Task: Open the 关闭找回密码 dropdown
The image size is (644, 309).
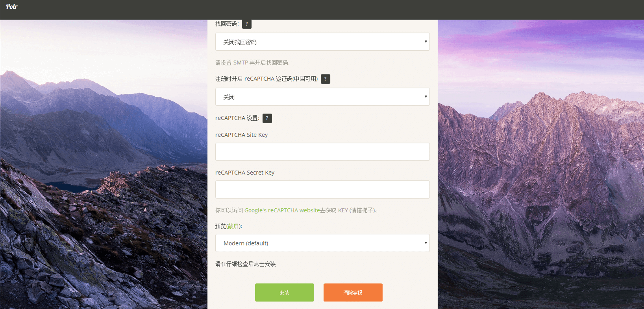Action: 322,42
